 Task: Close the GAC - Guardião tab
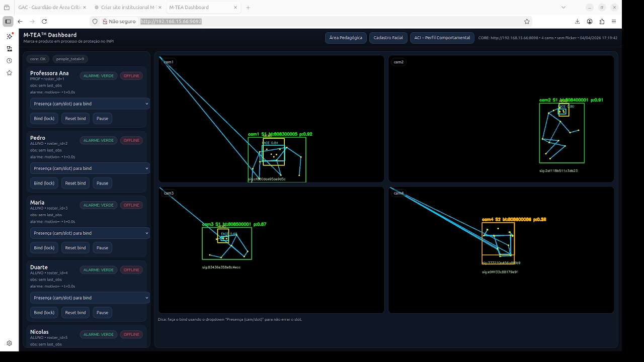click(84, 8)
